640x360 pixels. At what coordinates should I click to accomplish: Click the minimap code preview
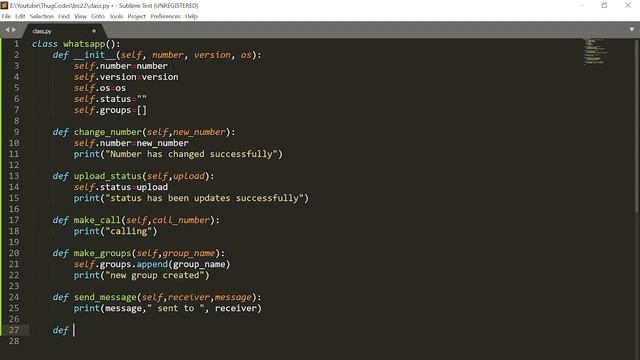pyautogui.click(x=595, y=51)
